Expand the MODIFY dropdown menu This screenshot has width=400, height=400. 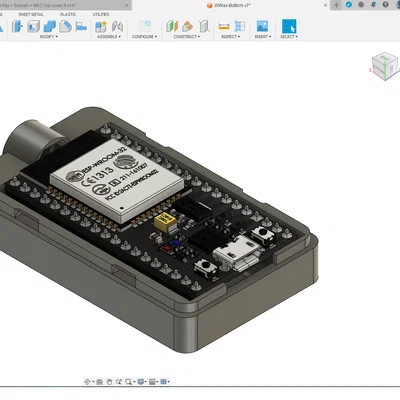click(49, 37)
